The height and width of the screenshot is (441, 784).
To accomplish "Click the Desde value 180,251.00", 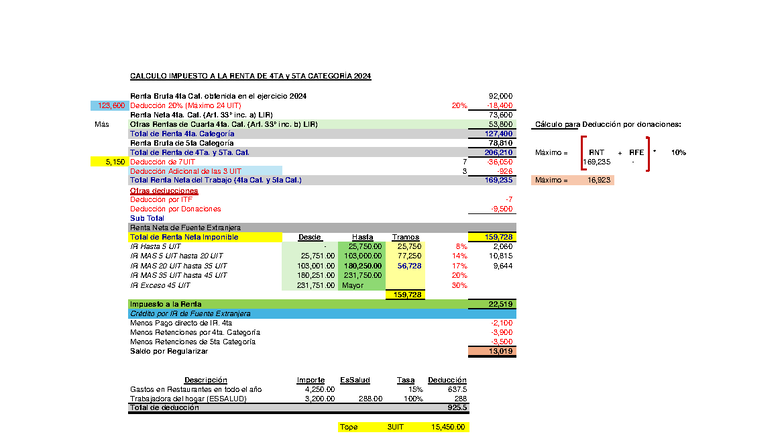I will 316,276.
